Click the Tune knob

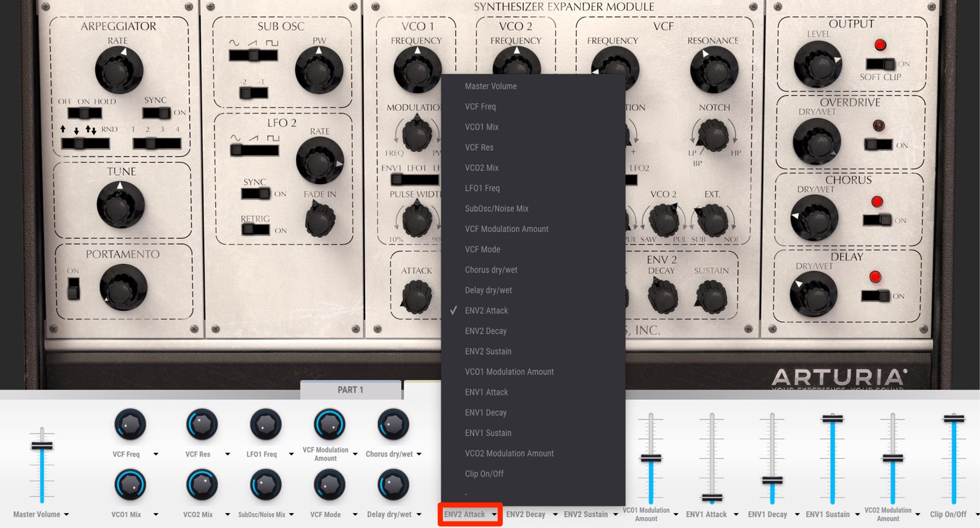pos(120,205)
